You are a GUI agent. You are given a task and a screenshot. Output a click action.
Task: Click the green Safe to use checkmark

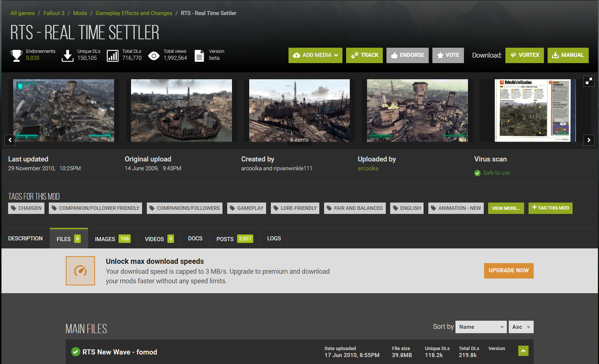(478, 173)
